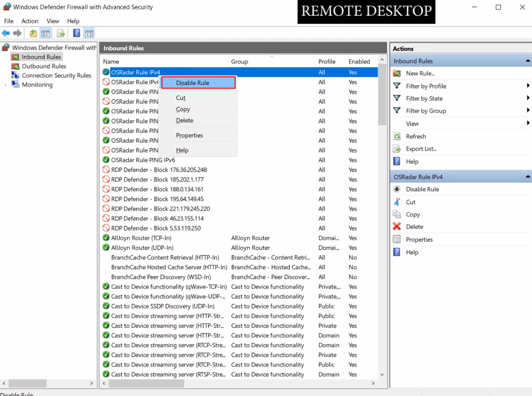The height and width of the screenshot is (396, 532).
Task: Click the rules list horizontal scrollbar thumb
Action: point(146,384)
